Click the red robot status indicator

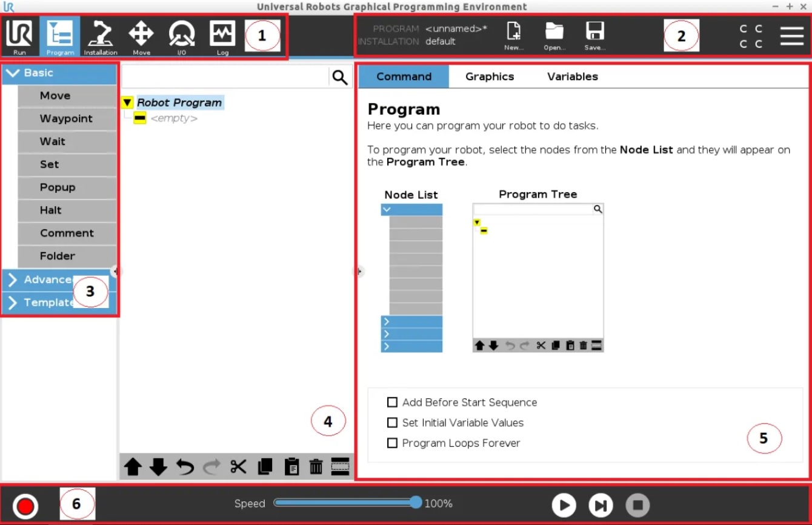coord(25,506)
